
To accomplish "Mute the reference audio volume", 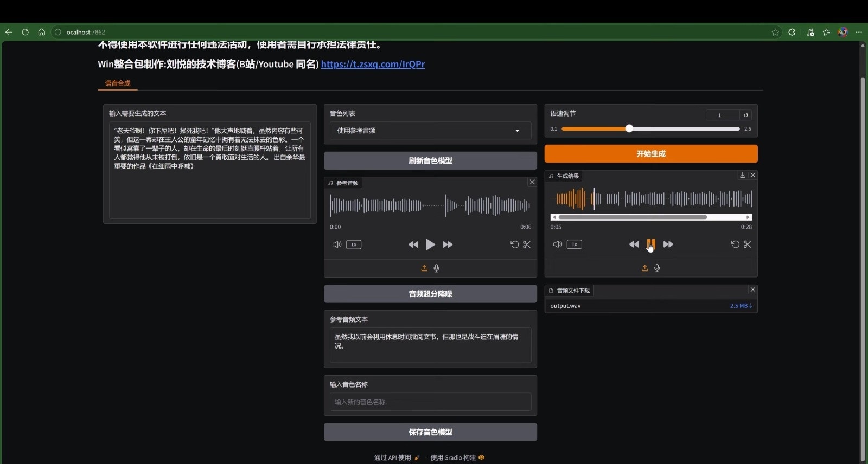I will click(x=337, y=244).
